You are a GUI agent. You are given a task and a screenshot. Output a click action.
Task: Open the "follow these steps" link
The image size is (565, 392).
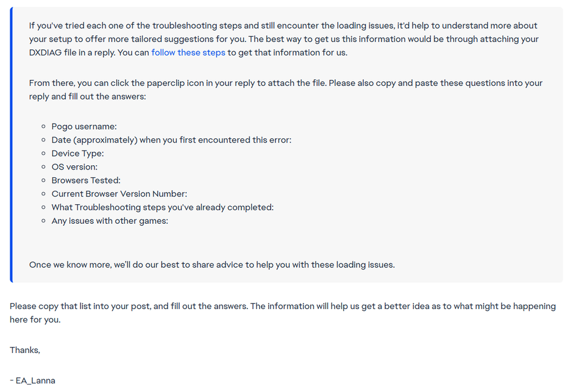click(188, 52)
